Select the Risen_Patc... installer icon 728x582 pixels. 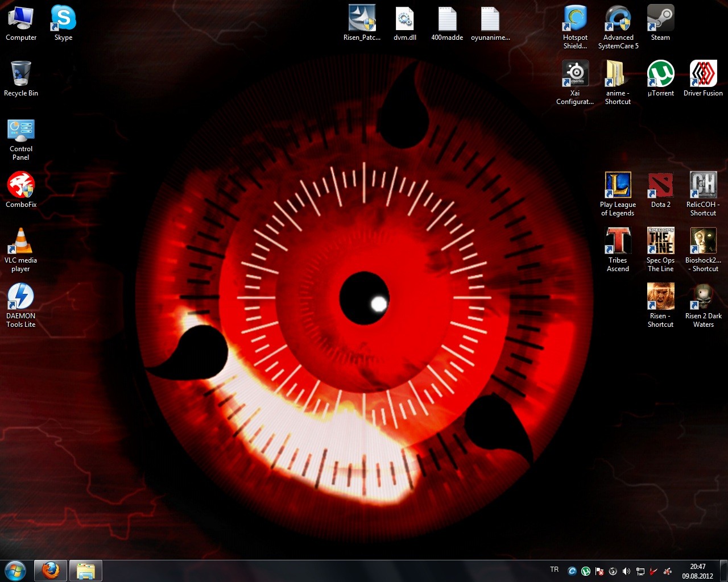point(362,23)
